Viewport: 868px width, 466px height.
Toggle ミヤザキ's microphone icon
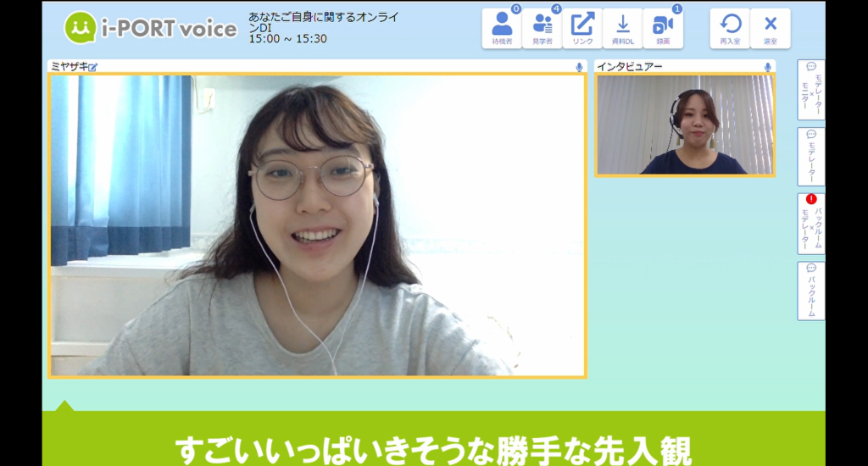(579, 67)
